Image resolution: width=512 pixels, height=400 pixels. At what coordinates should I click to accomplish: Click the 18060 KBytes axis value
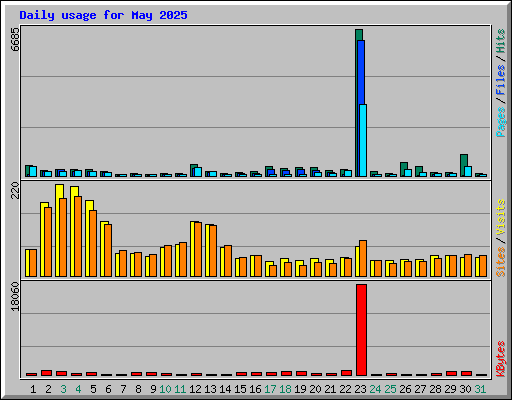[x=15, y=296]
